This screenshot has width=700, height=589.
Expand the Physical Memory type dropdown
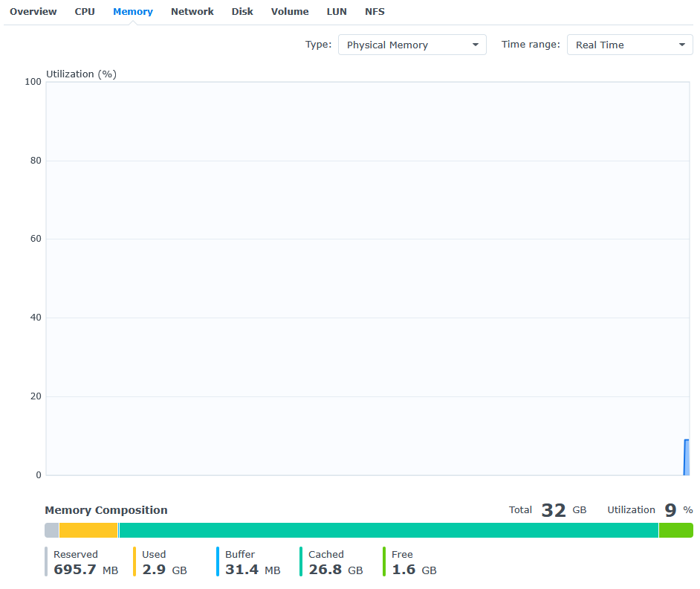point(412,45)
